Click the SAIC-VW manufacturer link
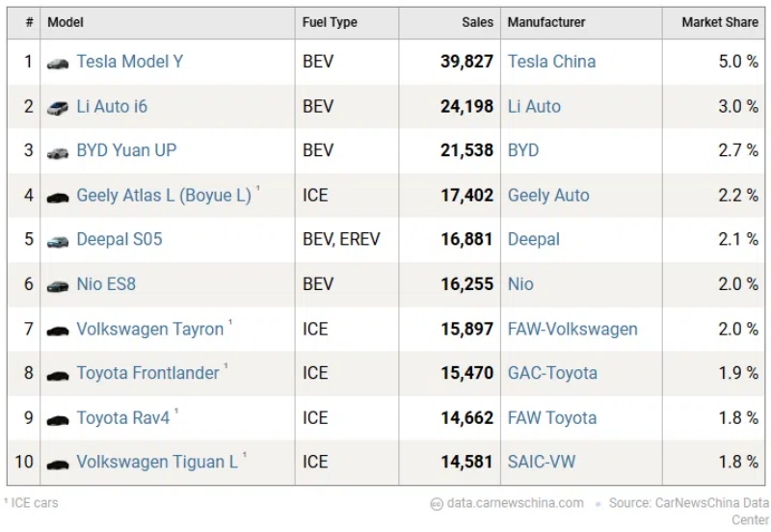 pos(542,462)
